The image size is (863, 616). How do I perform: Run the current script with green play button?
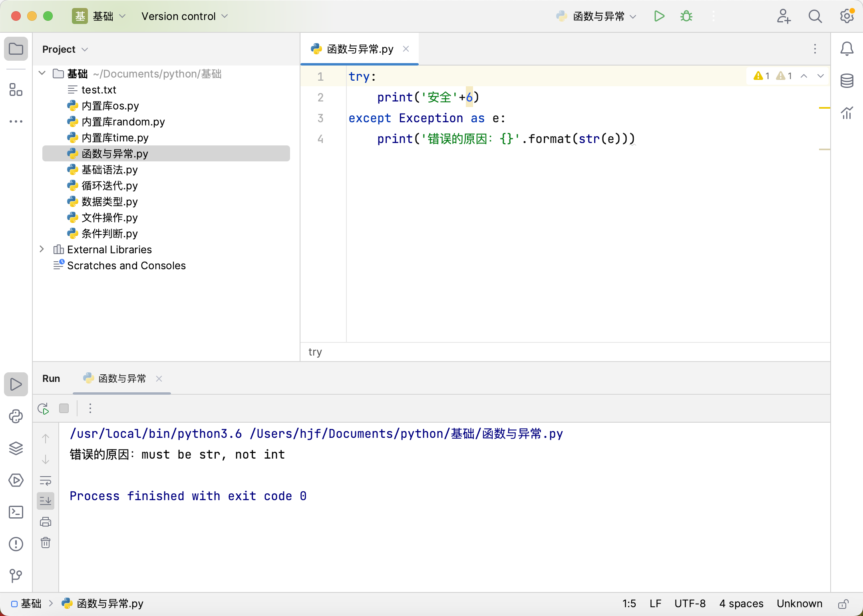(x=659, y=16)
